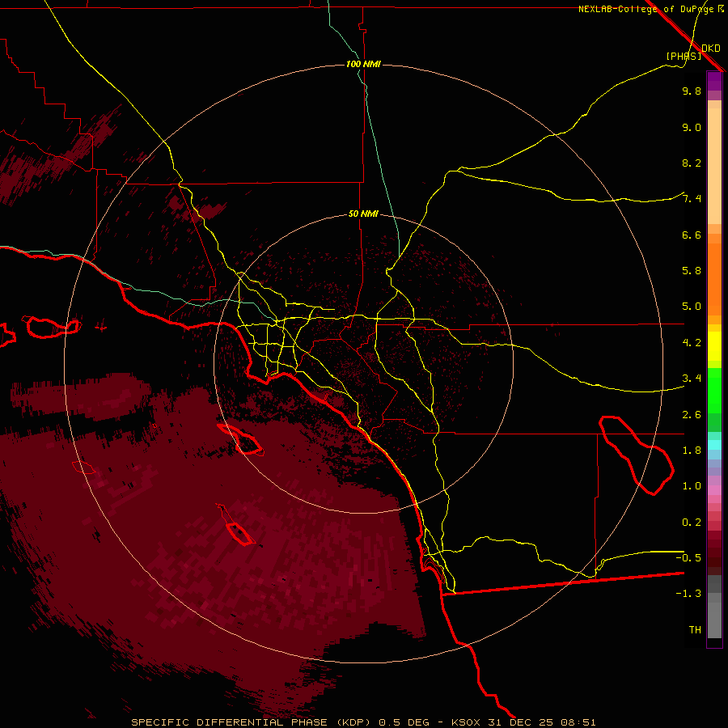Image resolution: width=728 pixels, height=728 pixels.
Task: Click the DKD label above the legend
Action: click(x=711, y=48)
